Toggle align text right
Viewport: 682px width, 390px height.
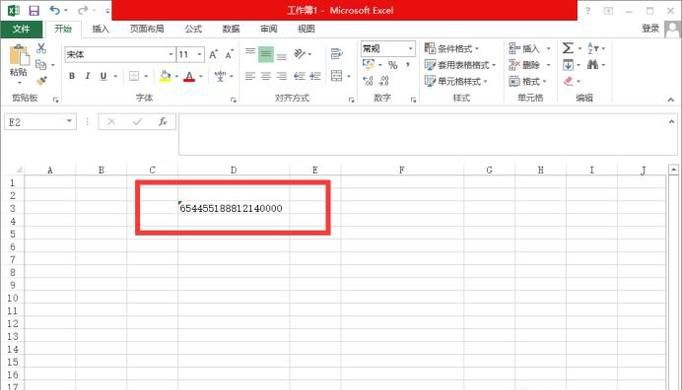coord(281,77)
